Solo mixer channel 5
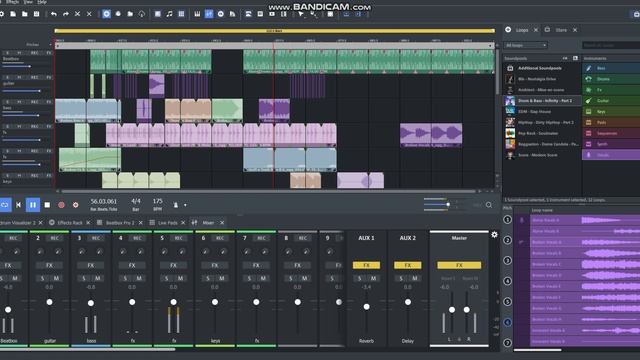640x360 pixels. (167, 278)
